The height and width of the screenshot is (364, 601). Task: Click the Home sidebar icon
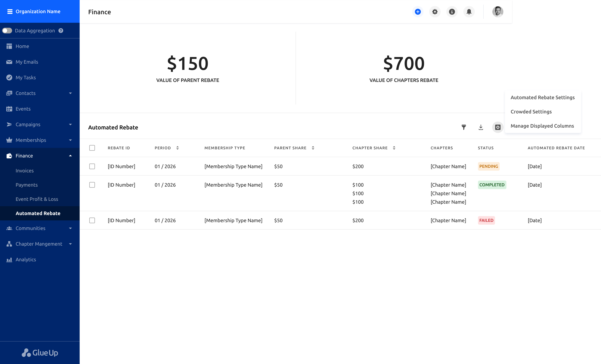9,46
